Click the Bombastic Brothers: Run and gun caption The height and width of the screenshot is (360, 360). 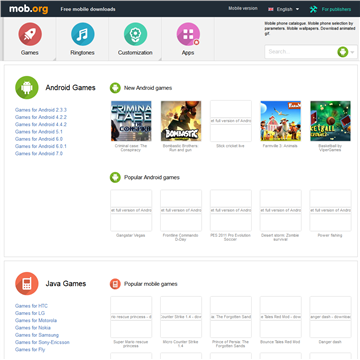click(181, 148)
